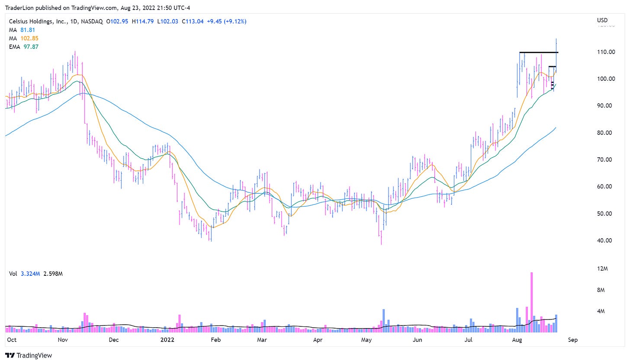Click the 90.00 price axis label
Screen dimensions: 630x364
click(x=605, y=105)
